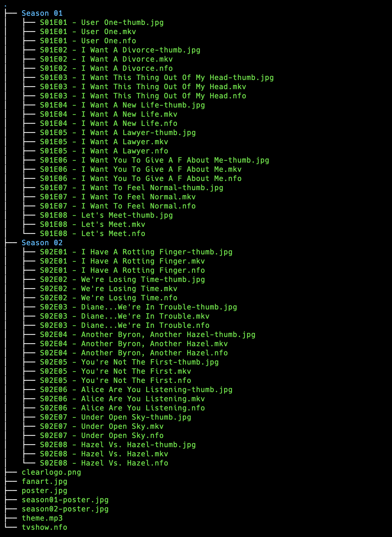Screen dimensions: 392x537
Task: Click S02E08 - Hazel Vs. Hazel.nfo
Action: pyautogui.click(x=104, y=463)
